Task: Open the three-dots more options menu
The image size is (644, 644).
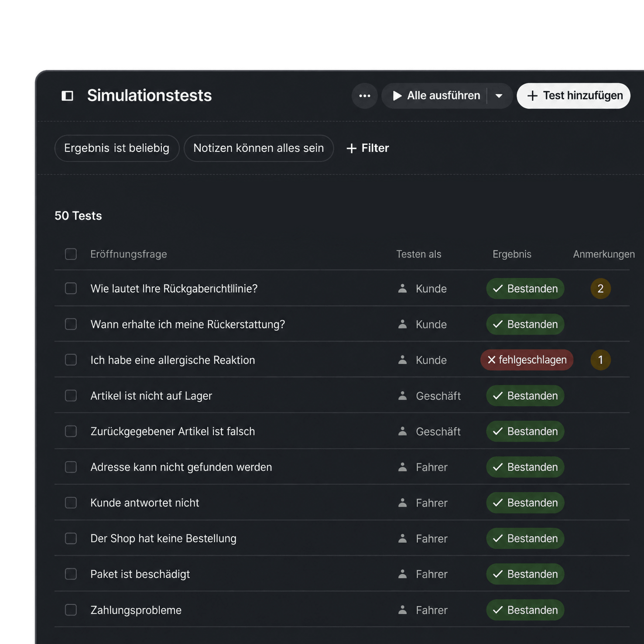Action: coord(365,96)
